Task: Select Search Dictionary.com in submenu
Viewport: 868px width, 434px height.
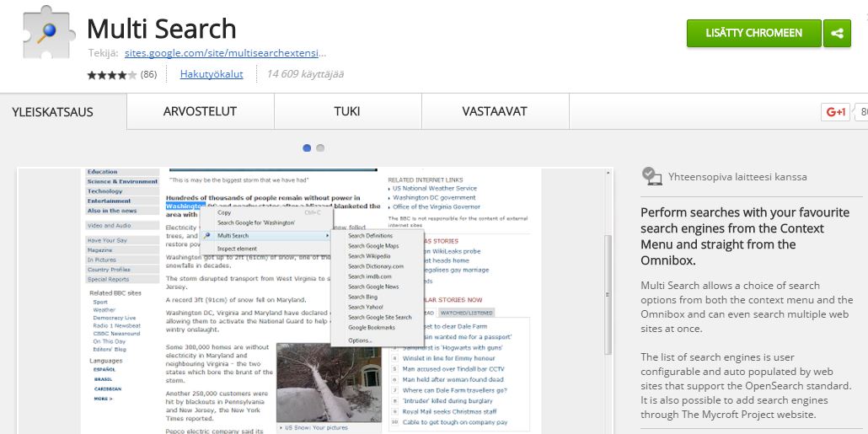Action: [376, 266]
